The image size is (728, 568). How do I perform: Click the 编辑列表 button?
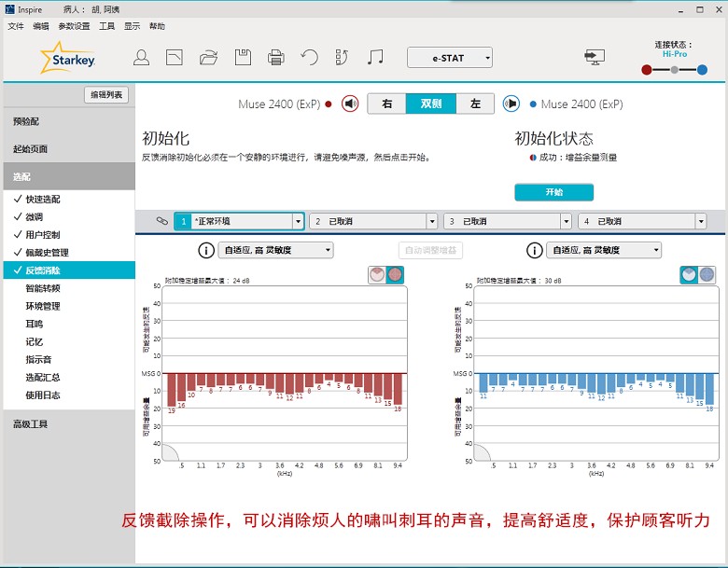click(x=106, y=95)
